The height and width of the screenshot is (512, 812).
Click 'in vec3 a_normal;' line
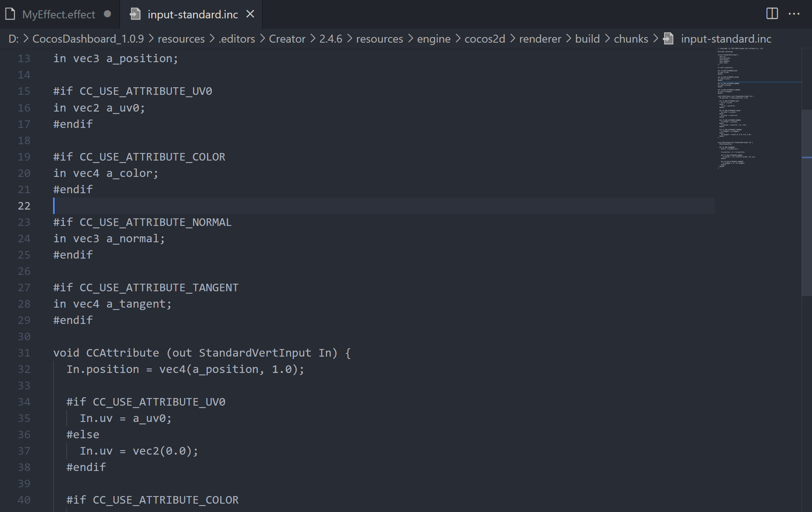click(x=109, y=238)
